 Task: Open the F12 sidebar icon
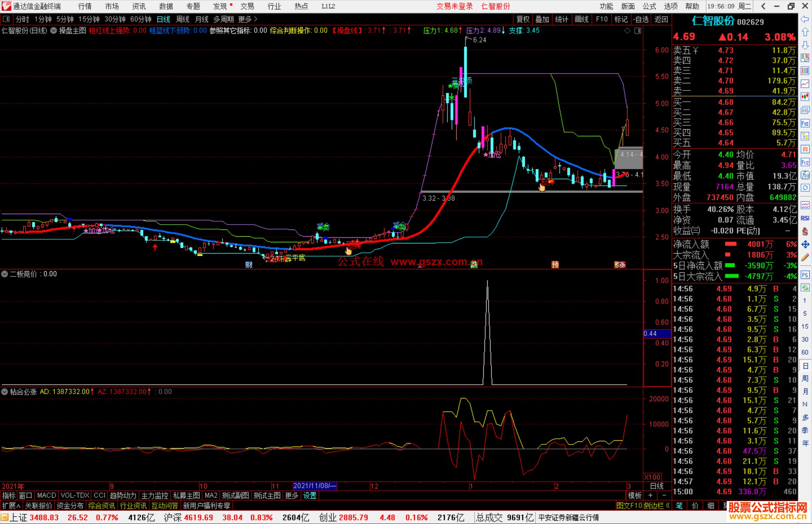[805, 162]
